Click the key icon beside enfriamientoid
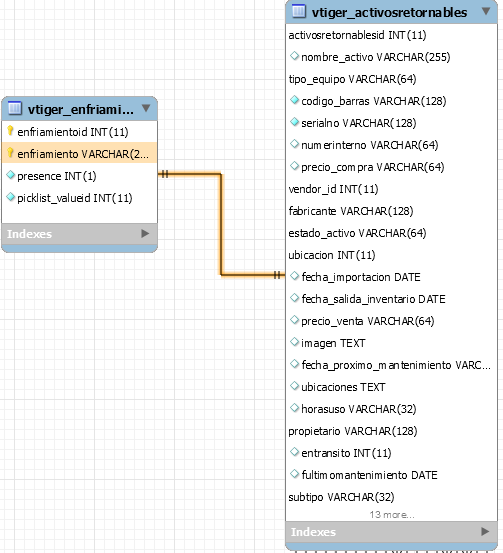The height and width of the screenshot is (553, 503). point(10,131)
